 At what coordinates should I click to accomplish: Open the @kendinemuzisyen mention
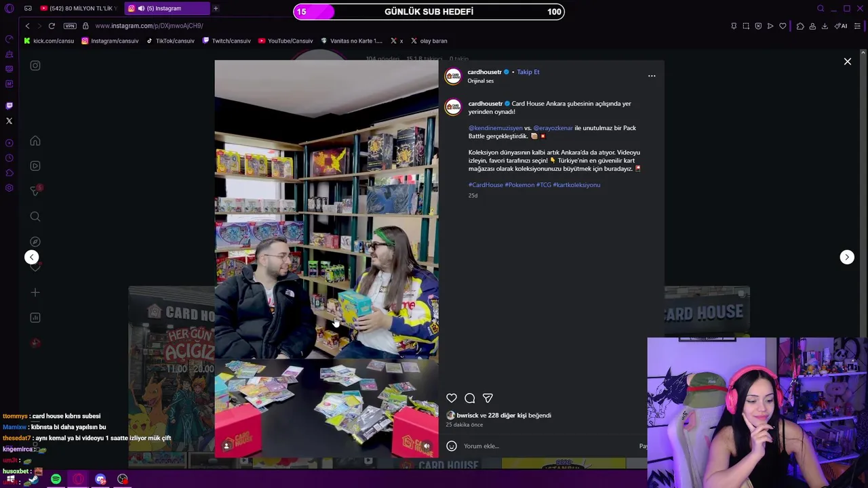(x=495, y=128)
